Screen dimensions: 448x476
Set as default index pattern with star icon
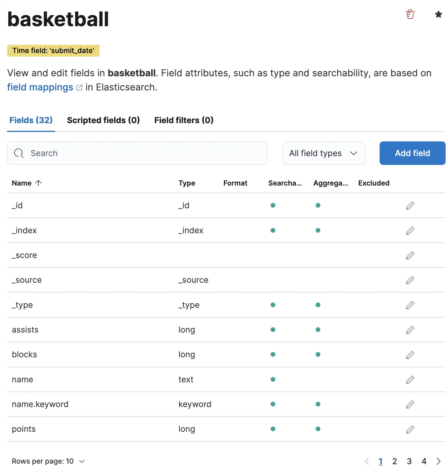(438, 14)
